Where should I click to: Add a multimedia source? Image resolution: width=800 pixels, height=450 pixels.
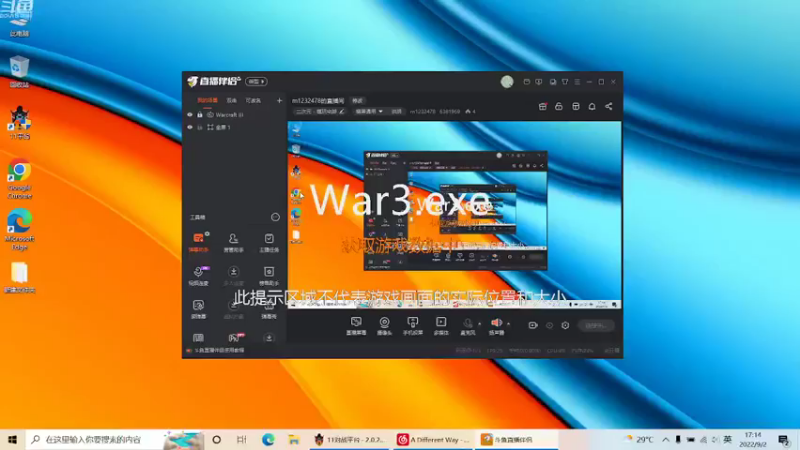441,326
